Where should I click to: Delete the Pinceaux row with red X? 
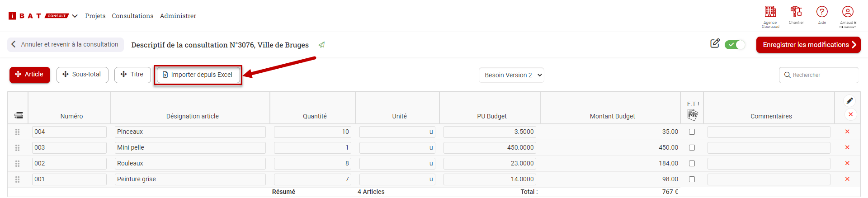click(x=847, y=132)
